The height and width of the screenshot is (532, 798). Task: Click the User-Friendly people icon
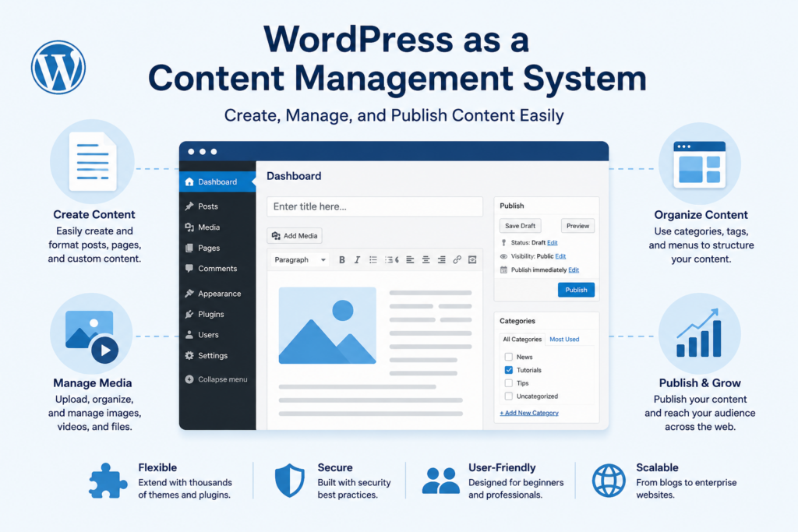[x=441, y=481]
